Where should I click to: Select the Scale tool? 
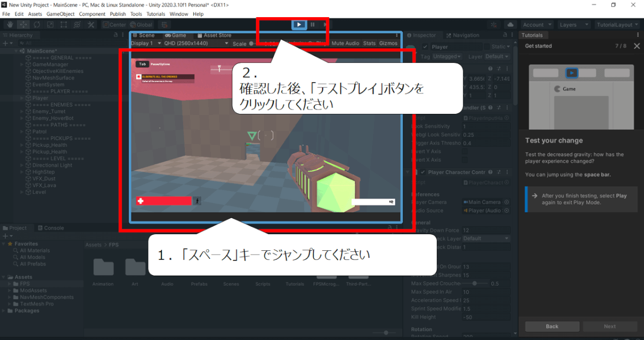pos(50,25)
